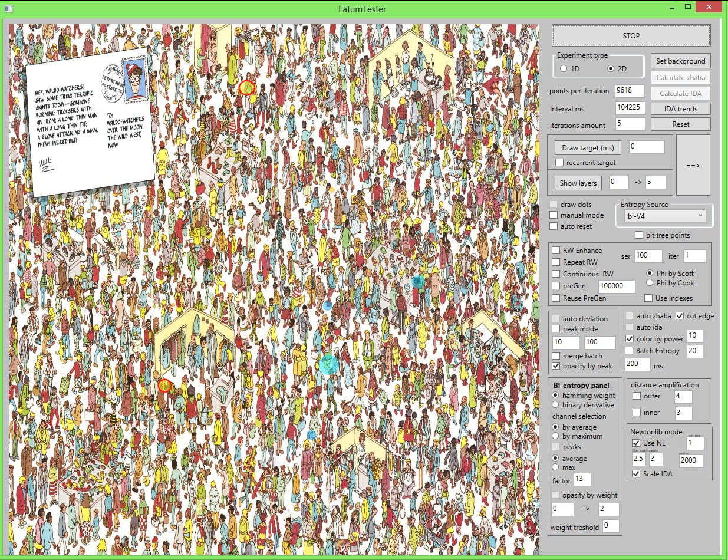The width and height of the screenshot is (728, 560).
Task: Enable the outer distance amplification checkbox
Action: pyautogui.click(x=637, y=396)
